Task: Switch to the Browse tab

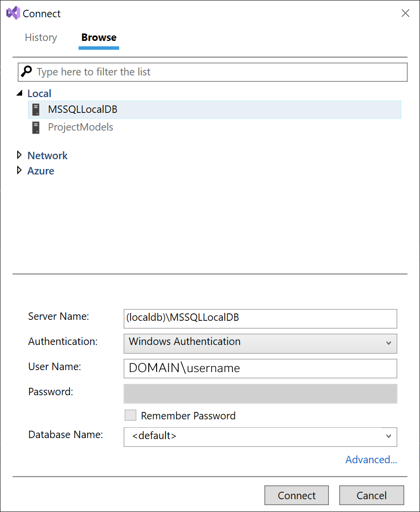Action: pyautogui.click(x=98, y=37)
